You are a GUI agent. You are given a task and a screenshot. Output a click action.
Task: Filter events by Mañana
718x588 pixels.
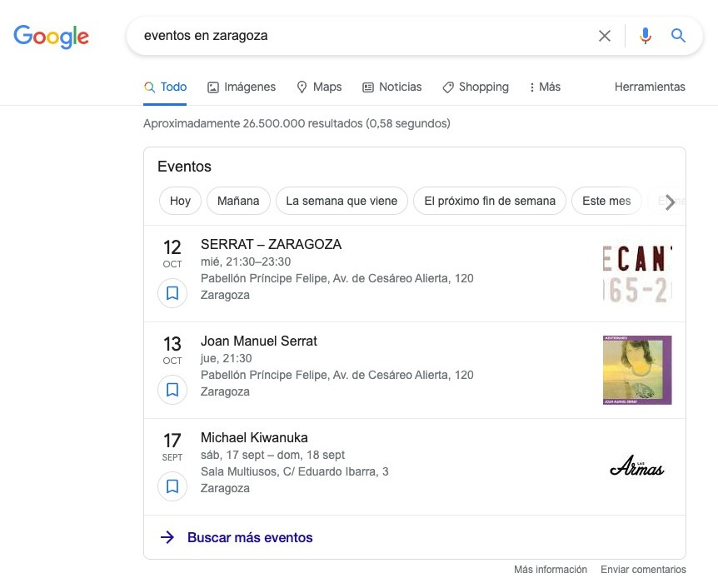tap(238, 201)
